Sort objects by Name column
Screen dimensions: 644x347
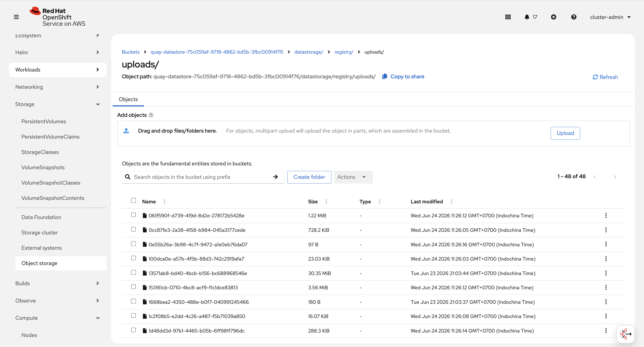(164, 202)
